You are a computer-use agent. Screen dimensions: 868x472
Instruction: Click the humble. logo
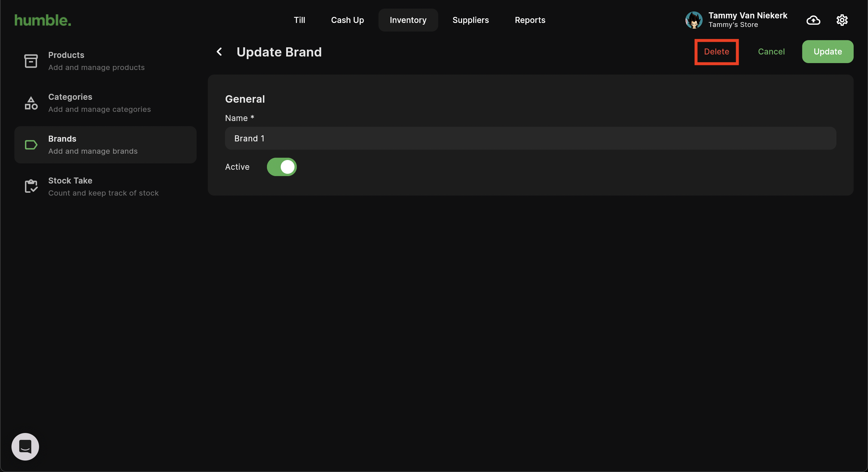(x=43, y=20)
